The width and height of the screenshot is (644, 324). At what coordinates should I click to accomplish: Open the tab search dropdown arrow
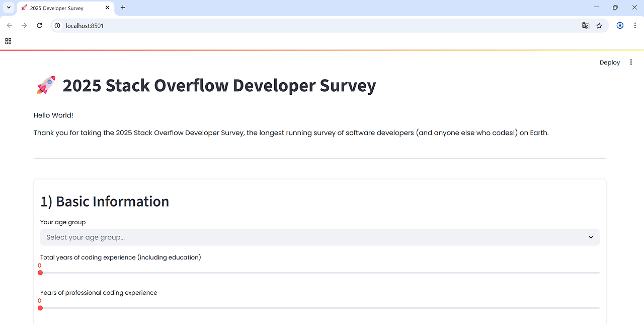coord(9,8)
